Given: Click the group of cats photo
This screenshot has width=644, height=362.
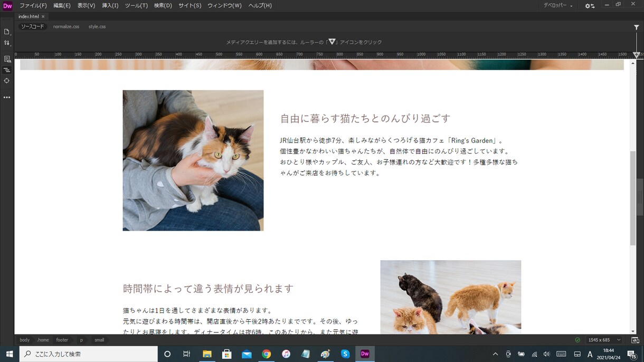Looking at the screenshot, I should click(x=451, y=297).
